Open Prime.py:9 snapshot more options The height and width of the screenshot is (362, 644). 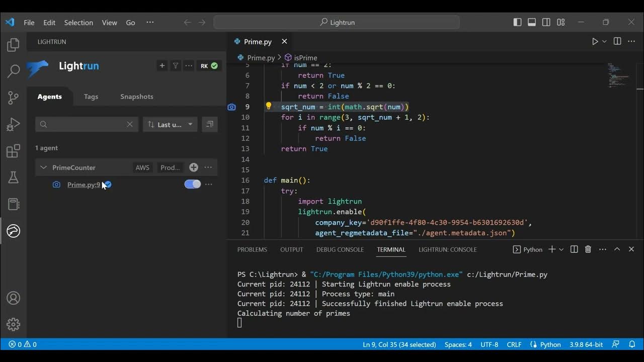coord(208,185)
